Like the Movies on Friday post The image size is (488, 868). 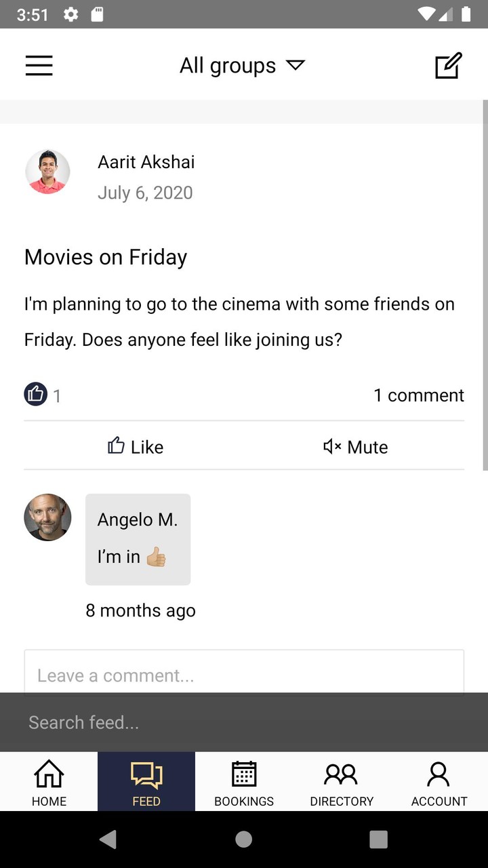point(136,446)
